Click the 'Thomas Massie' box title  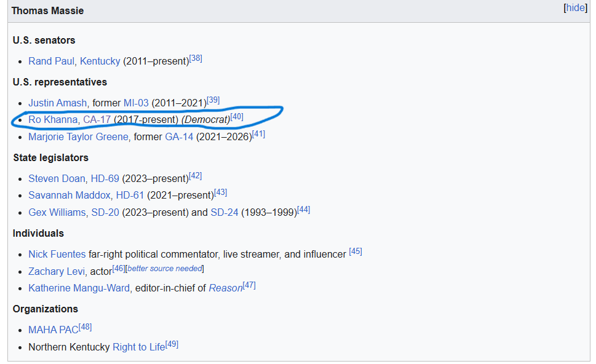pos(47,10)
